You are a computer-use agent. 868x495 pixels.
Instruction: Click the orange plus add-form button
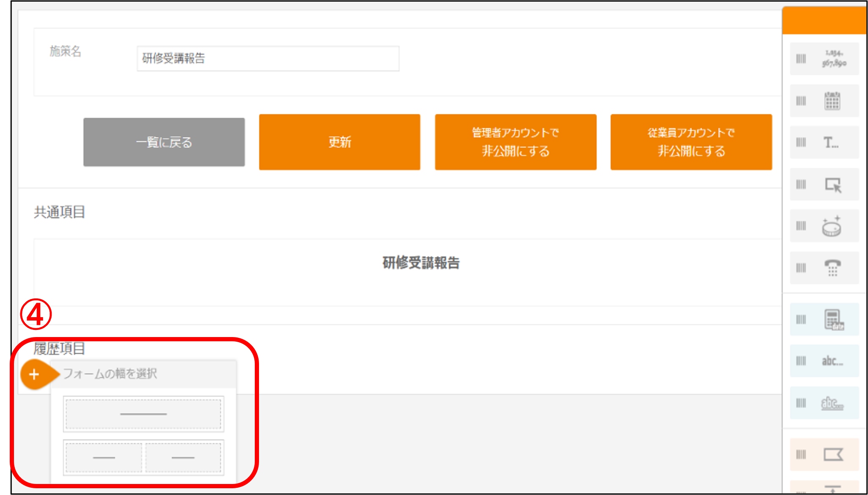point(34,374)
